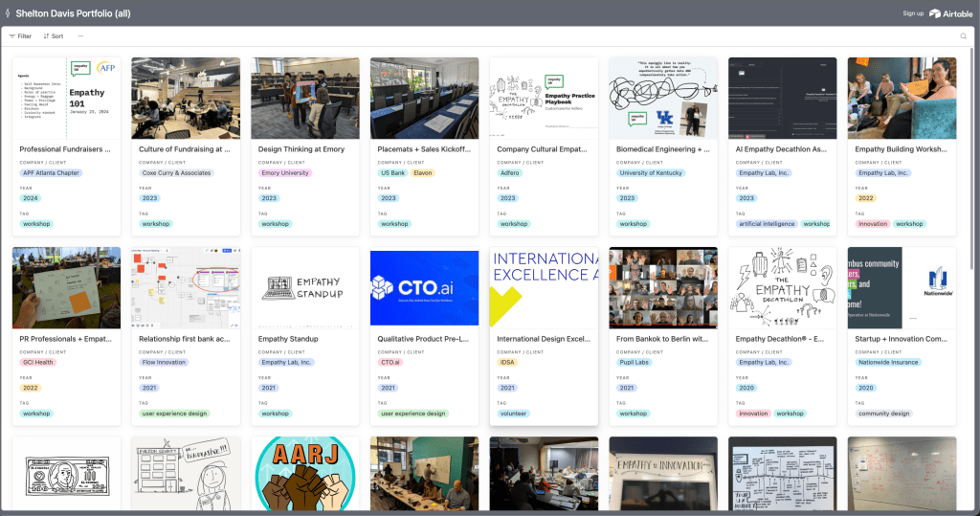Image resolution: width=980 pixels, height=516 pixels.
Task: Click the Emory University client tag
Action: (285, 173)
